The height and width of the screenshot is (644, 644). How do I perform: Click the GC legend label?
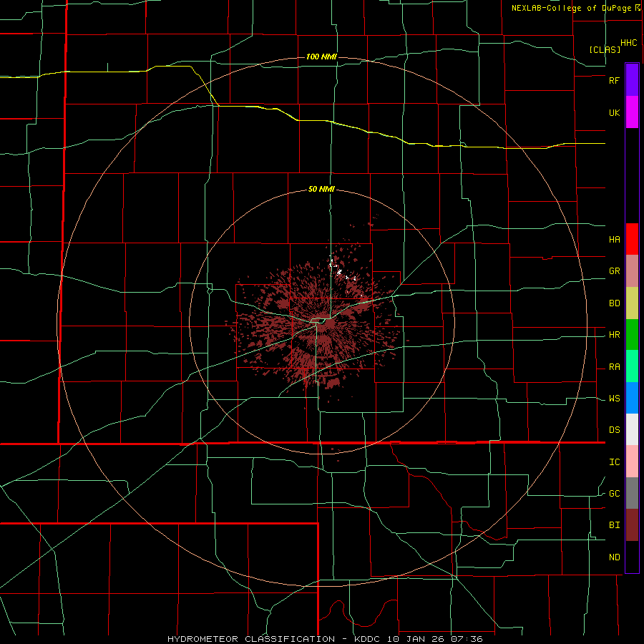(x=615, y=494)
